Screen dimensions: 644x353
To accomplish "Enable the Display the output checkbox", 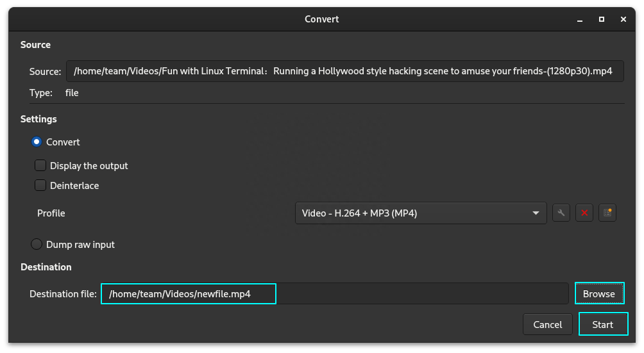I will coord(40,165).
